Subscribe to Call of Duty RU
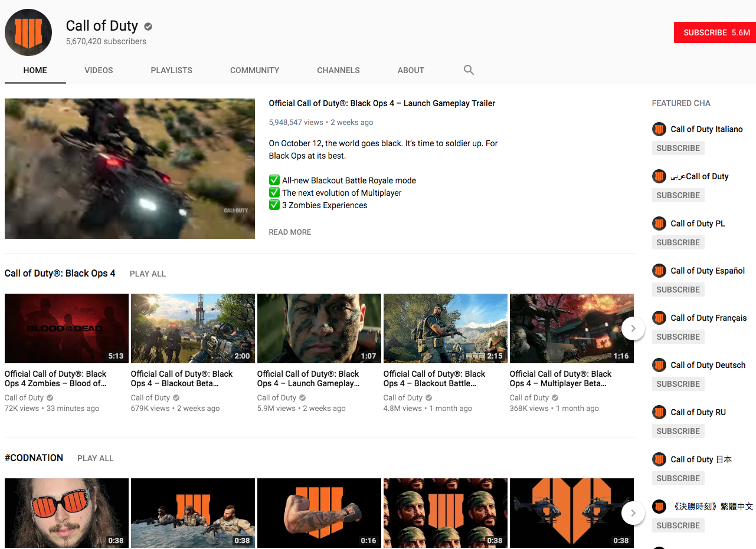 (x=678, y=431)
